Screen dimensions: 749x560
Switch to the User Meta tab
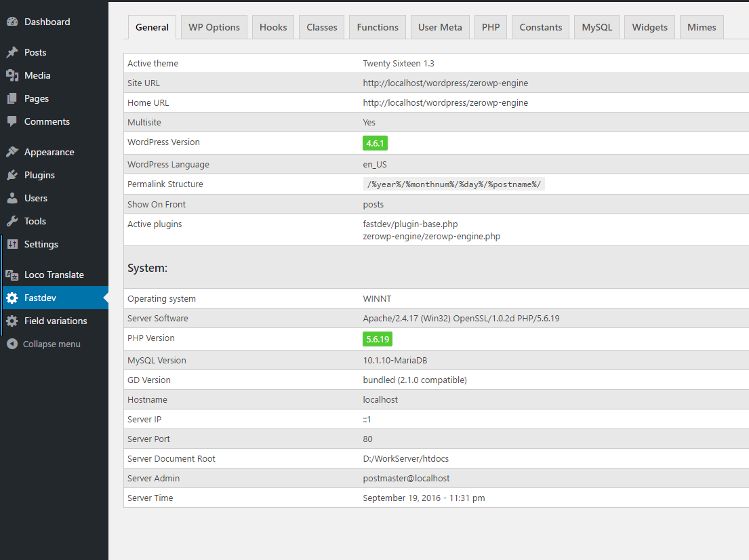[440, 27]
